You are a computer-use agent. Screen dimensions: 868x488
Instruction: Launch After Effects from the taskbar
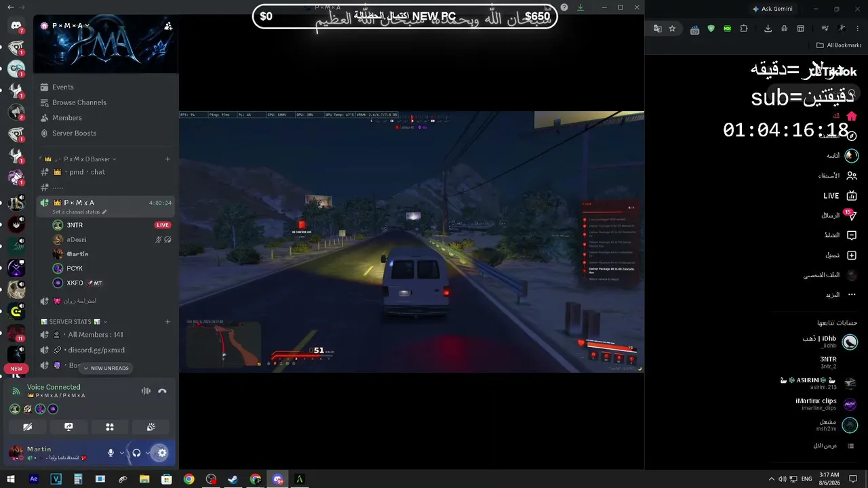(x=34, y=479)
